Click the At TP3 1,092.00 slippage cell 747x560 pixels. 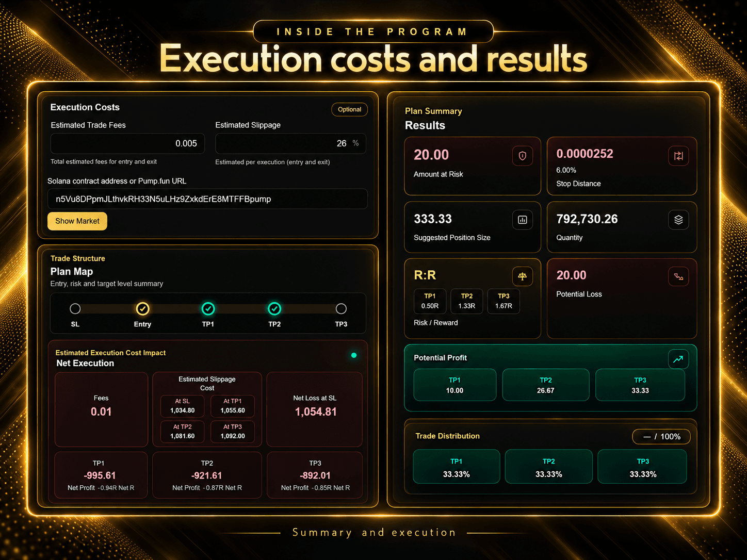click(233, 432)
